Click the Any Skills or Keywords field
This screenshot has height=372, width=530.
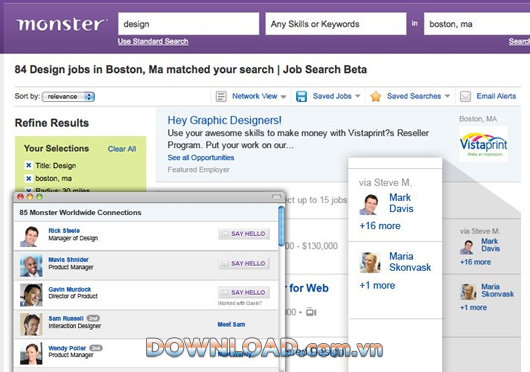pyautogui.click(x=336, y=24)
